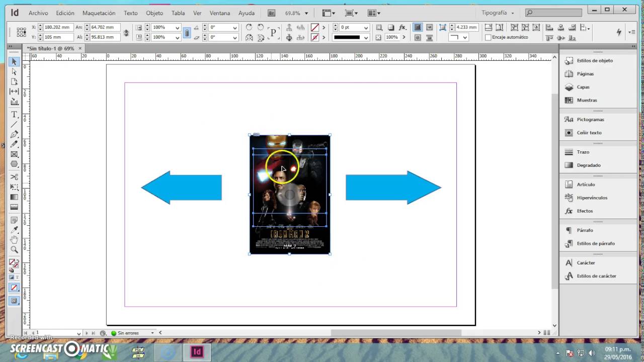This screenshot has width=644, height=362.
Task: Show the Capas panel
Action: (583, 87)
